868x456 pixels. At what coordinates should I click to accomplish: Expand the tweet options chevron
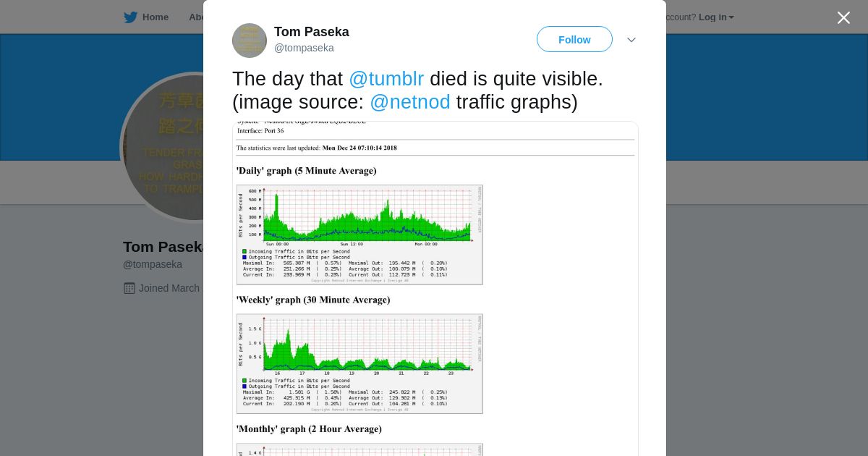point(631,40)
